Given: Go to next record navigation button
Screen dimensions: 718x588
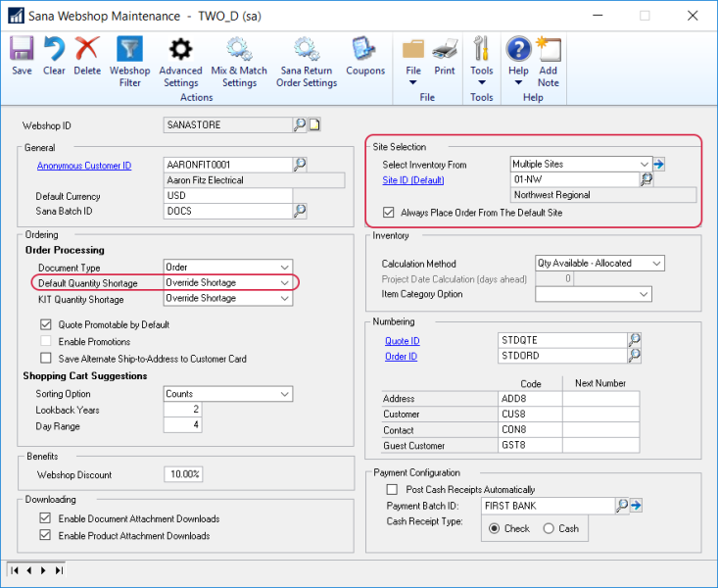Looking at the screenshot, I should (43, 570).
